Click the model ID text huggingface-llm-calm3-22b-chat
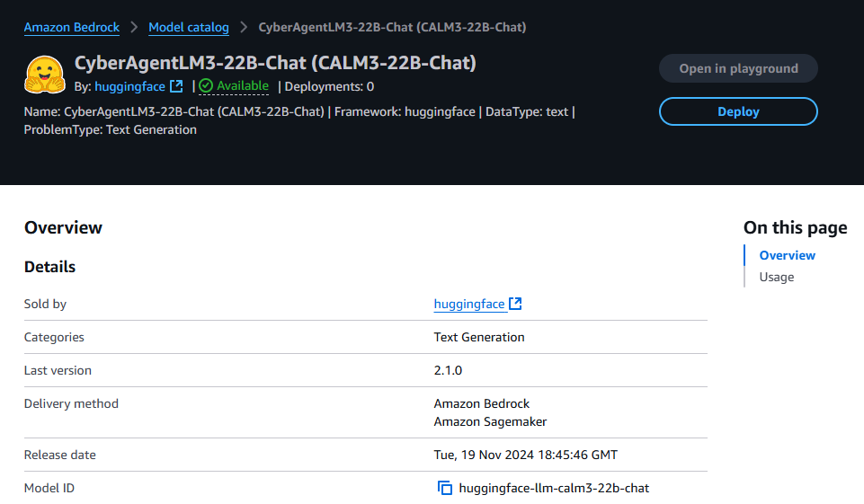This screenshot has width=864, height=504. tap(554, 488)
